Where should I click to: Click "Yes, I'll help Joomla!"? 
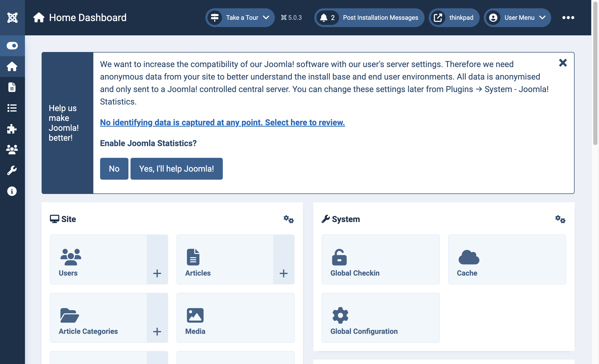pyautogui.click(x=177, y=168)
